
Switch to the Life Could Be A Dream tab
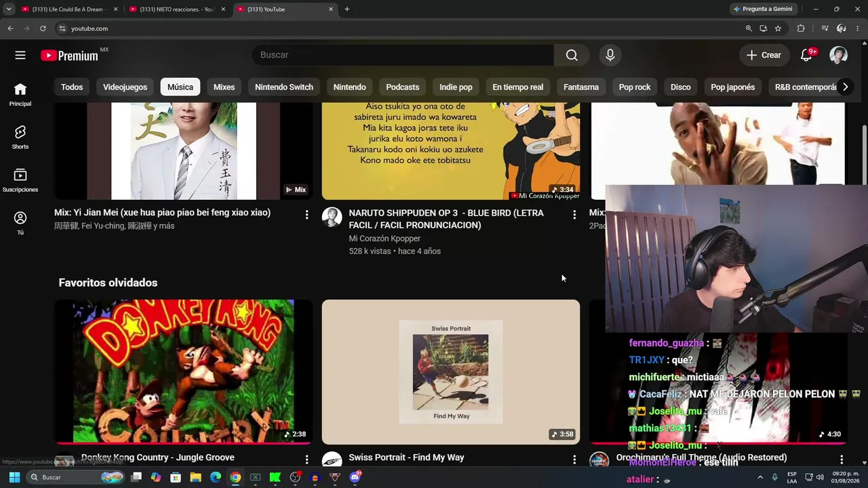(x=70, y=9)
